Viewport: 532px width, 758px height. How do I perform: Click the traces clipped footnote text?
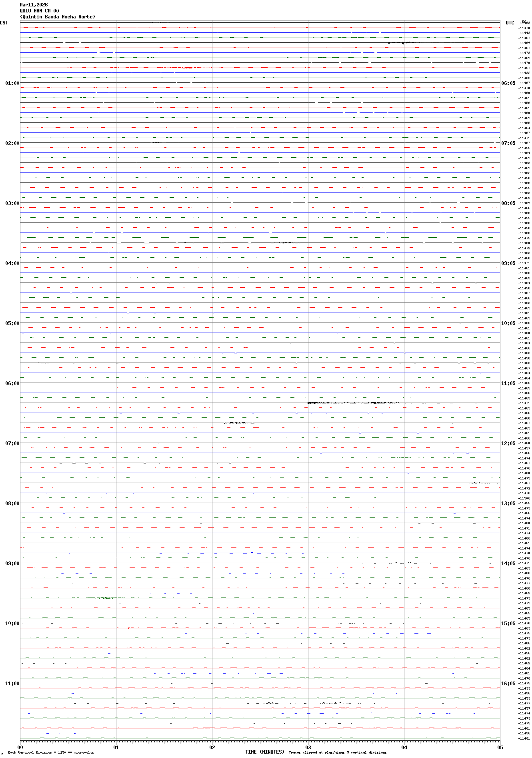338,752
